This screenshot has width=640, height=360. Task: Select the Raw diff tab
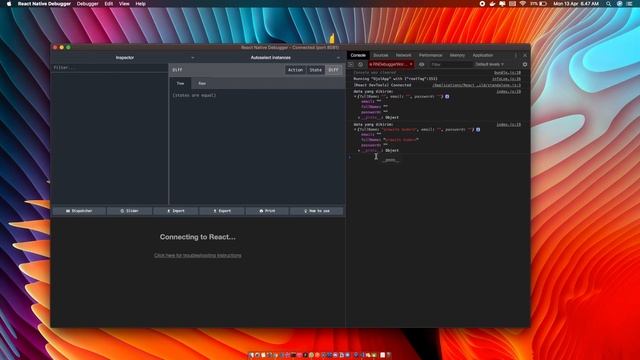click(202, 83)
